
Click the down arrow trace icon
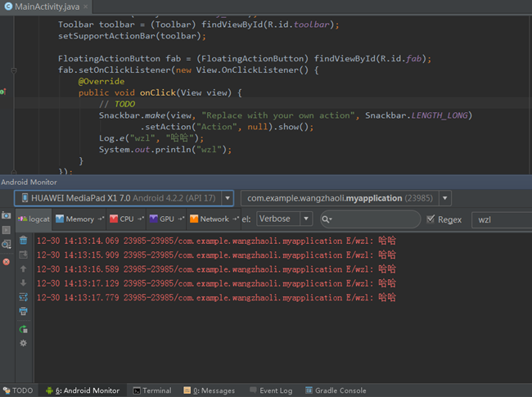coord(23,282)
